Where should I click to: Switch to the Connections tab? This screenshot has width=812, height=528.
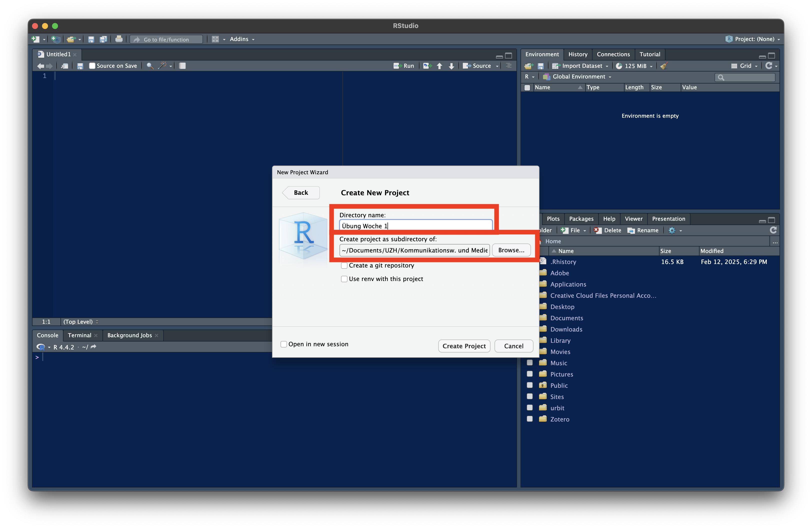coord(613,54)
